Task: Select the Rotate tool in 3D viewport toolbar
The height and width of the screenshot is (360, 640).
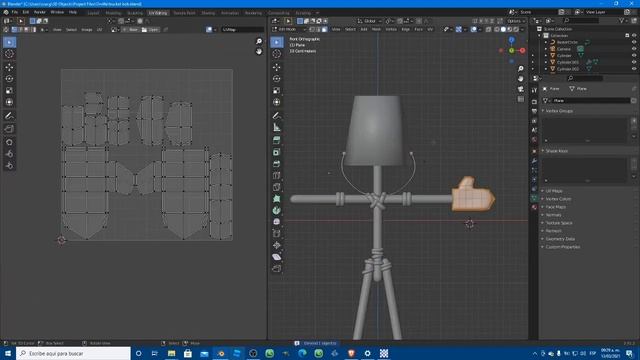Action: pyautogui.click(x=277, y=78)
